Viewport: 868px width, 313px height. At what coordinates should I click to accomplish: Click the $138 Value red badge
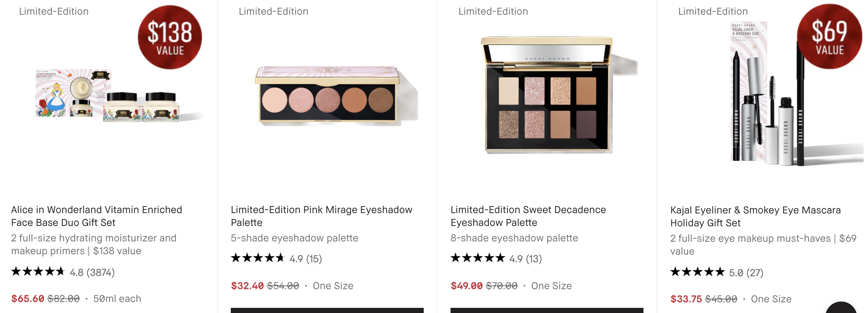click(x=170, y=37)
